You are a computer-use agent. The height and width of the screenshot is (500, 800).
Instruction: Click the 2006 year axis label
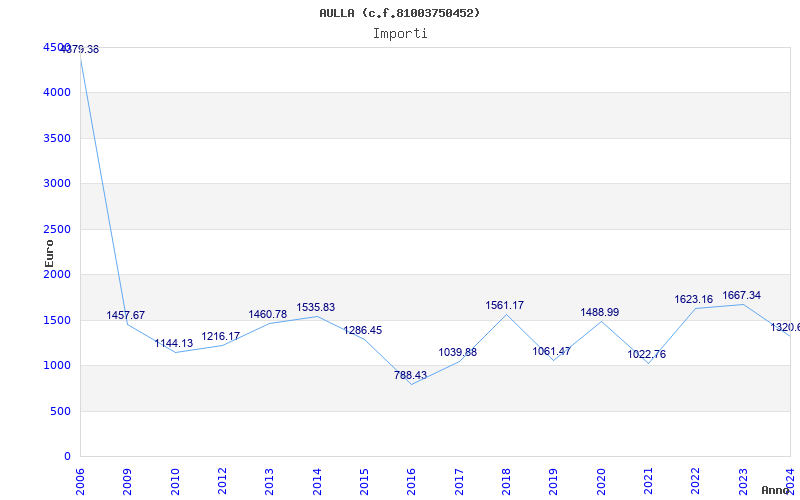tap(80, 482)
